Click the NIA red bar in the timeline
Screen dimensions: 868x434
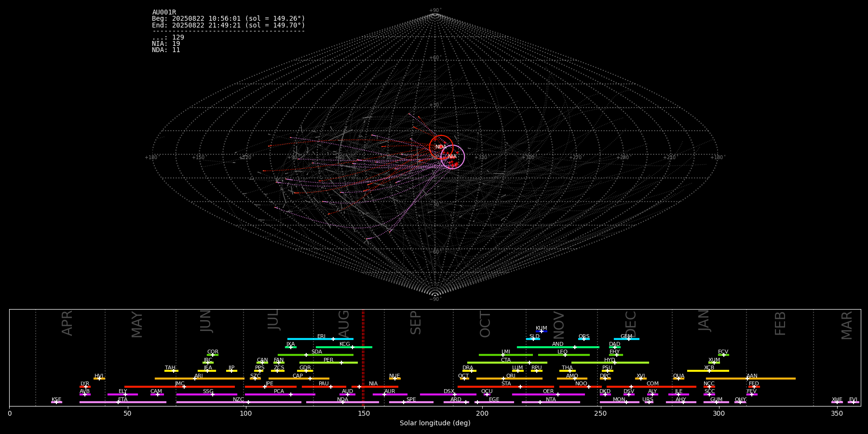coord(375,386)
